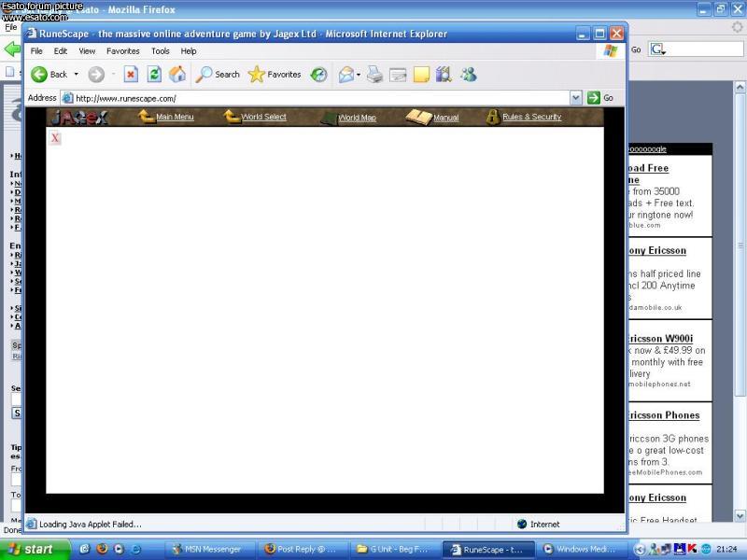
Task: Click the IE address bar Go button
Action: pos(600,98)
